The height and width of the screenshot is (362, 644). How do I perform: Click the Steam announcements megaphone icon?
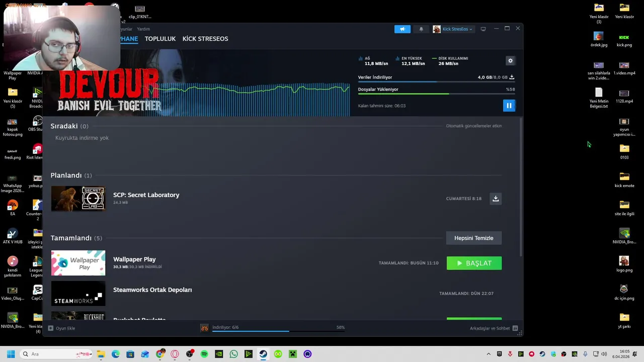click(x=403, y=29)
